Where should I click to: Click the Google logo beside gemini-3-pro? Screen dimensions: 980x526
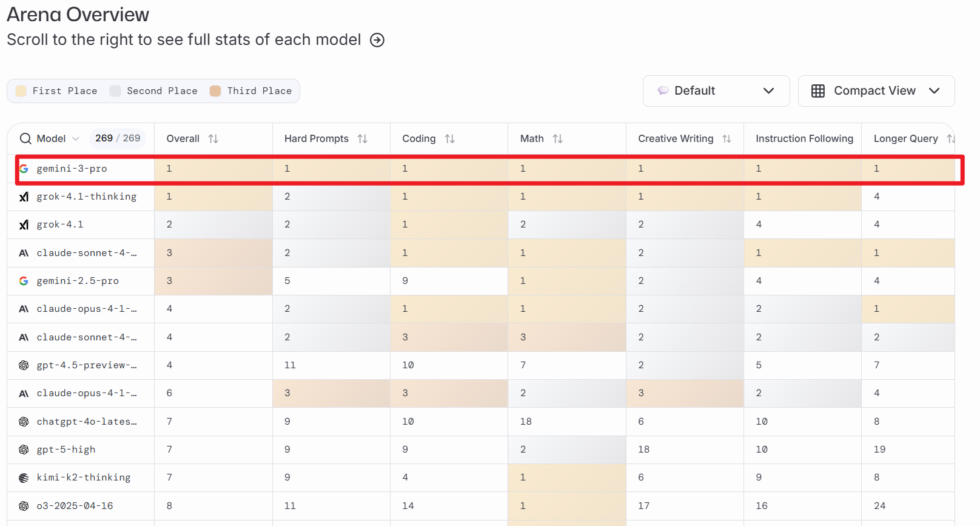24,169
